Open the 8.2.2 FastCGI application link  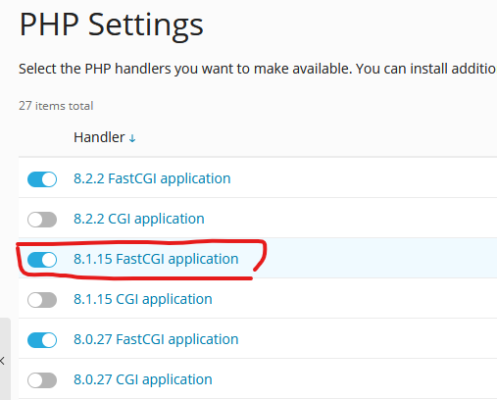coord(152,179)
